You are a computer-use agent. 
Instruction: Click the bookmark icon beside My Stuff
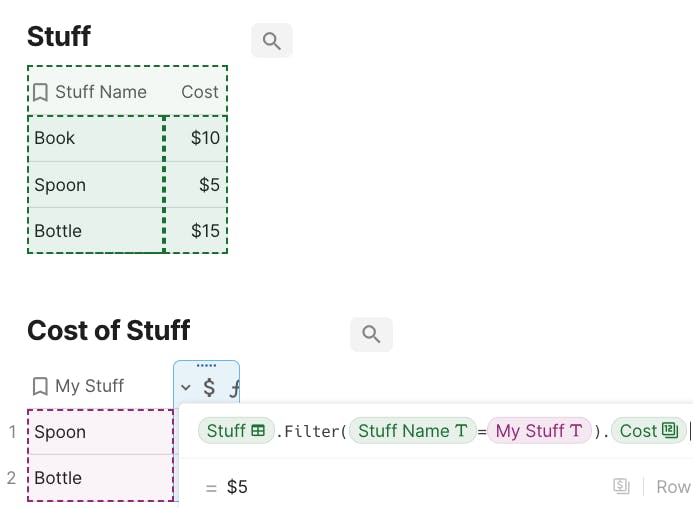pos(40,386)
